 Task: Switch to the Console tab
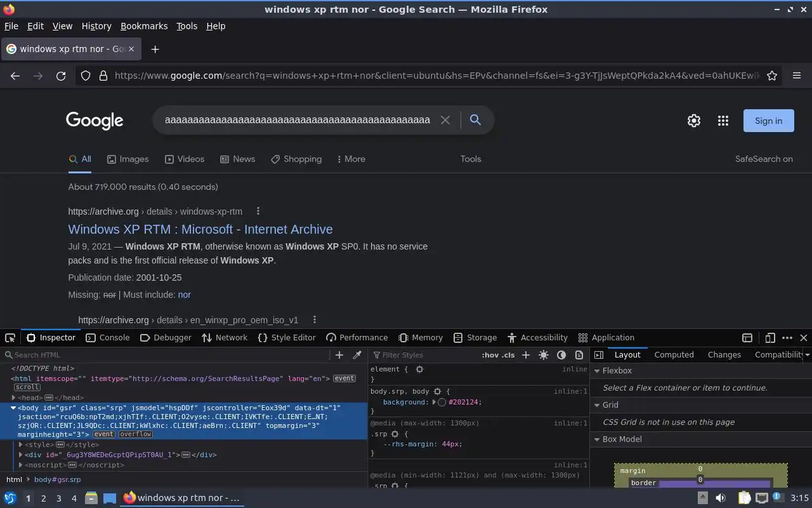(107, 338)
